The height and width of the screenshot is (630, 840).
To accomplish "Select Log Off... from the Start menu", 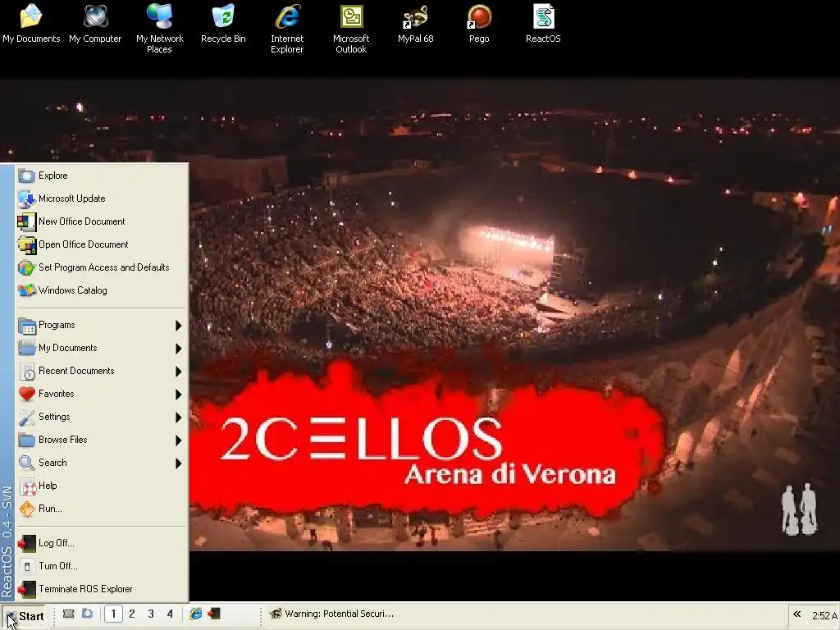I will pyautogui.click(x=101, y=543).
